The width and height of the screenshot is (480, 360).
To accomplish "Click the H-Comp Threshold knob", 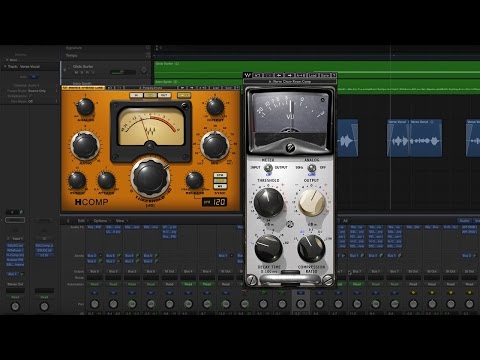I will (x=150, y=177).
